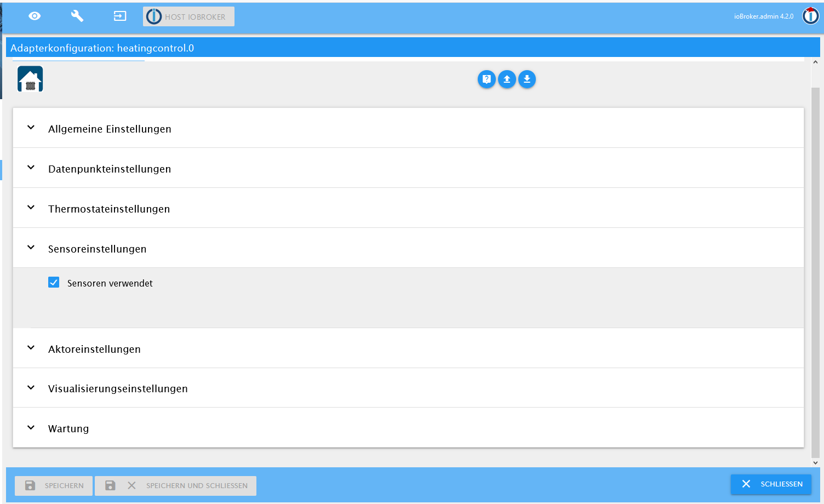Image resolution: width=824 pixels, height=504 pixels.
Task: Click the ioBroker logo at top right
Action: click(x=810, y=16)
